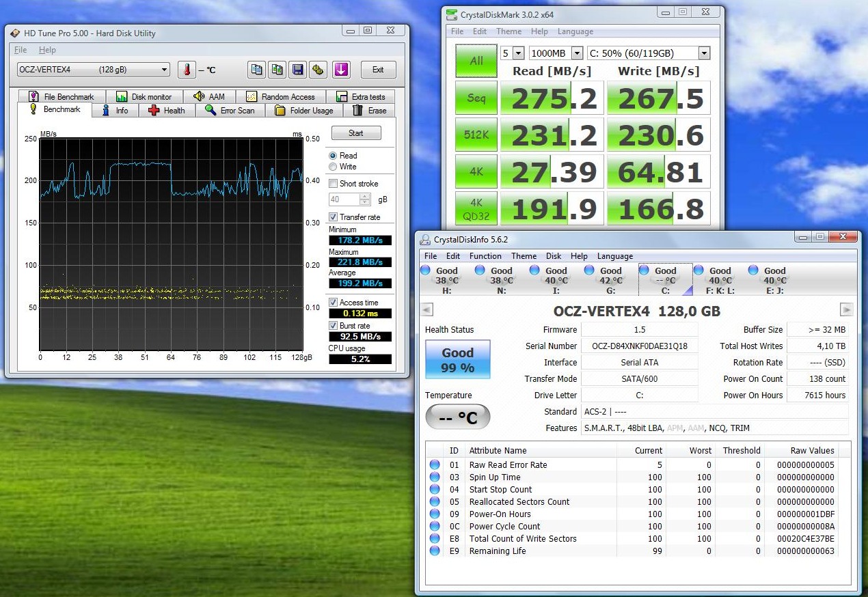Click the floppy disk save icon in HD Tune

click(x=297, y=69)
